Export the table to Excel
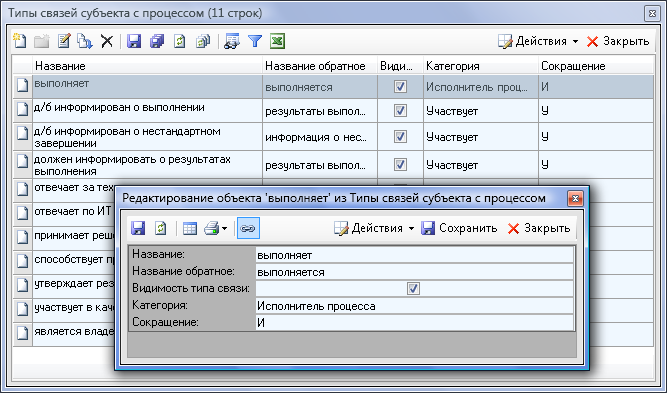This screenshot has height=393, width=667. [x=277, y=41]
